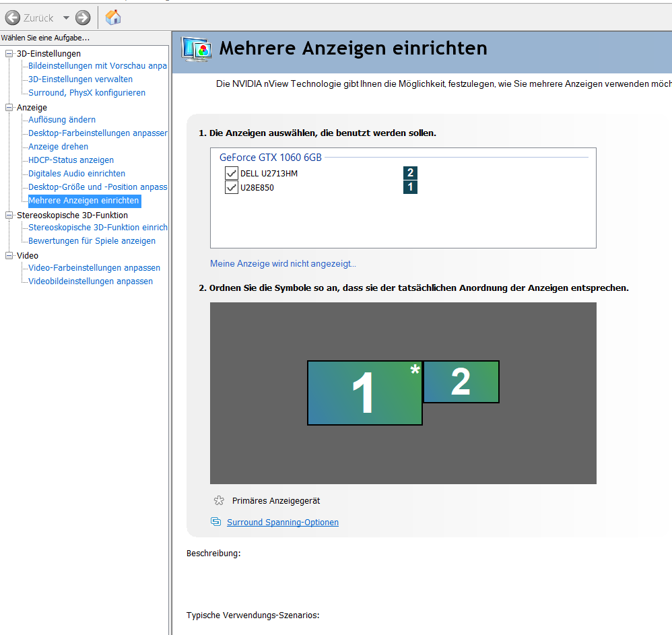Collapse the Video tree node
The height and width of the screenshot is (635, 672).
pos(9,255)
